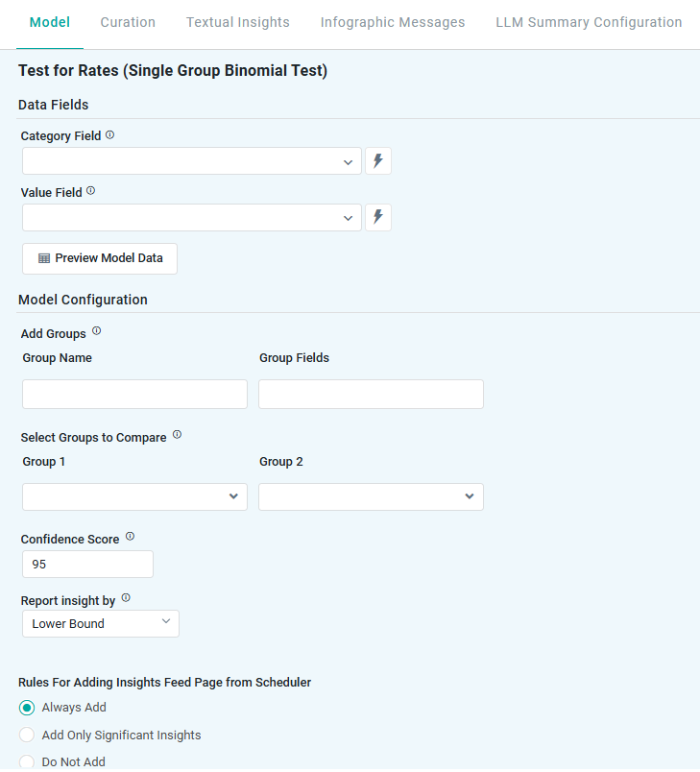The height and width of the screenshot is (772, 700).
Task: Select the Do Not Add radio option
Action: tap(28, 762)
